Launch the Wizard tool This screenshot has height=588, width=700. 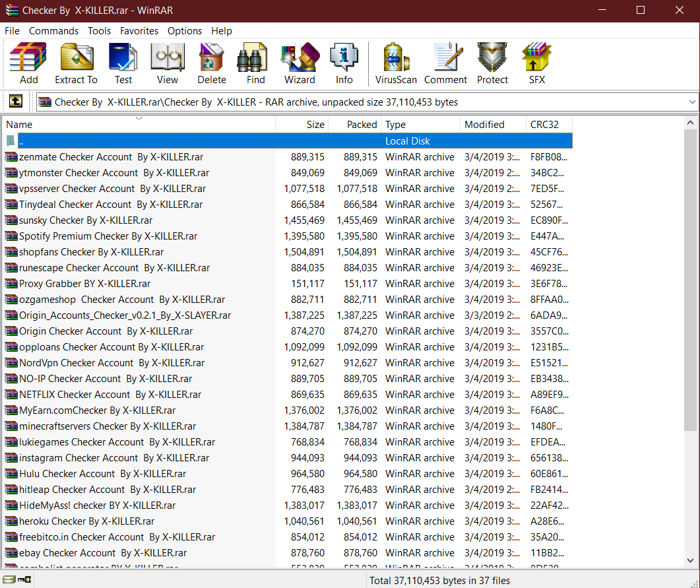[x=300, y=63]
